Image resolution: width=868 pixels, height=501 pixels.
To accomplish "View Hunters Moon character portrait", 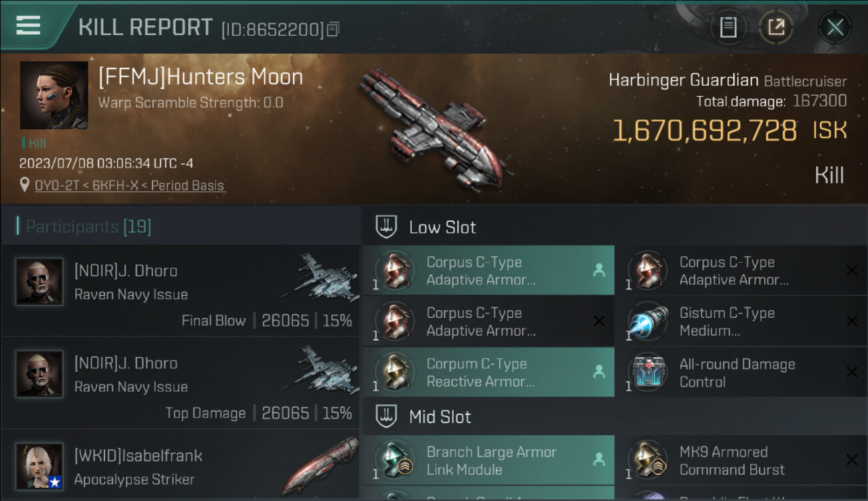I will (54, 95).
